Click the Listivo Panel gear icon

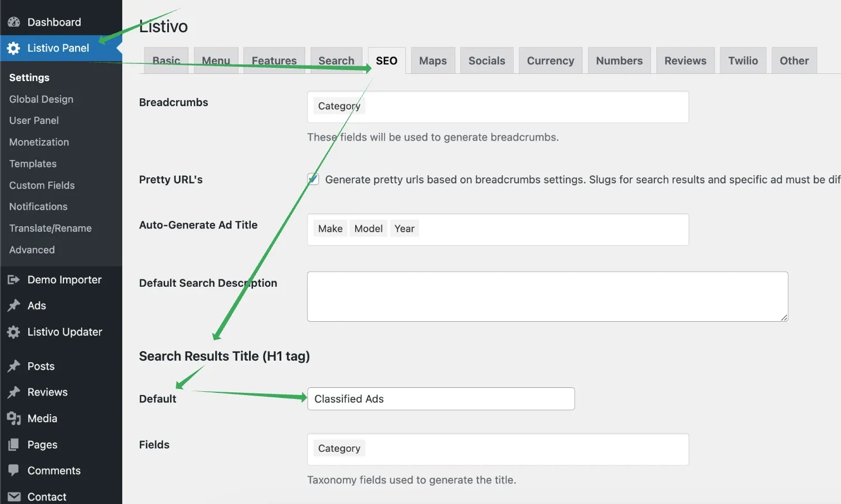pos(14,48)
